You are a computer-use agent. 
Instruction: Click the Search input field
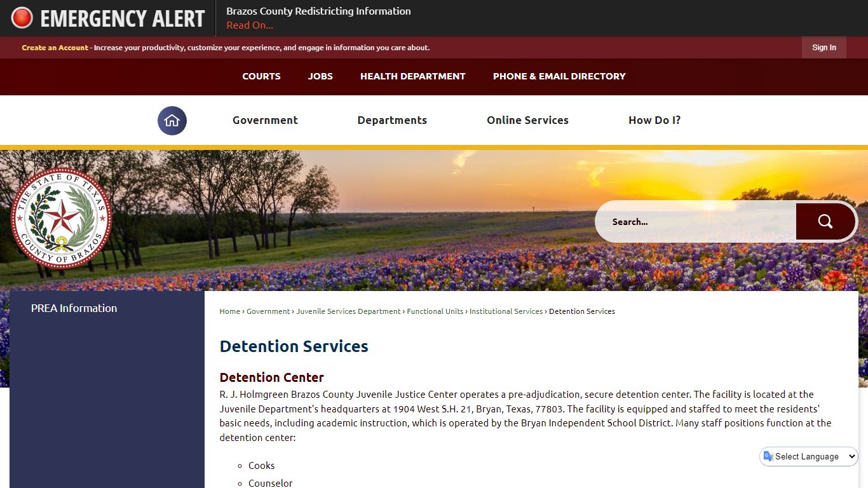click(696, 221)
